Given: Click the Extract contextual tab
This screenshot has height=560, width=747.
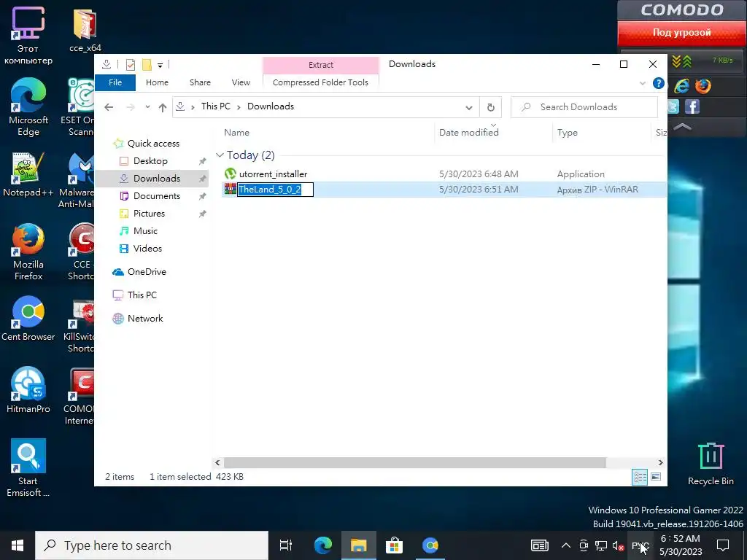Looking at the screenshot, I should click(321, 65).
